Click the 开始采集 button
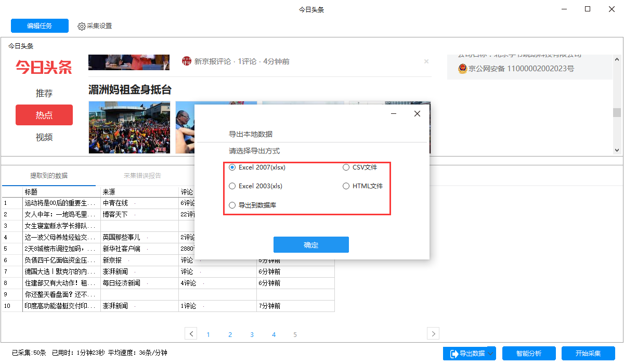The width and height of the screenshot is (624, 364). [x=588, y=354]
